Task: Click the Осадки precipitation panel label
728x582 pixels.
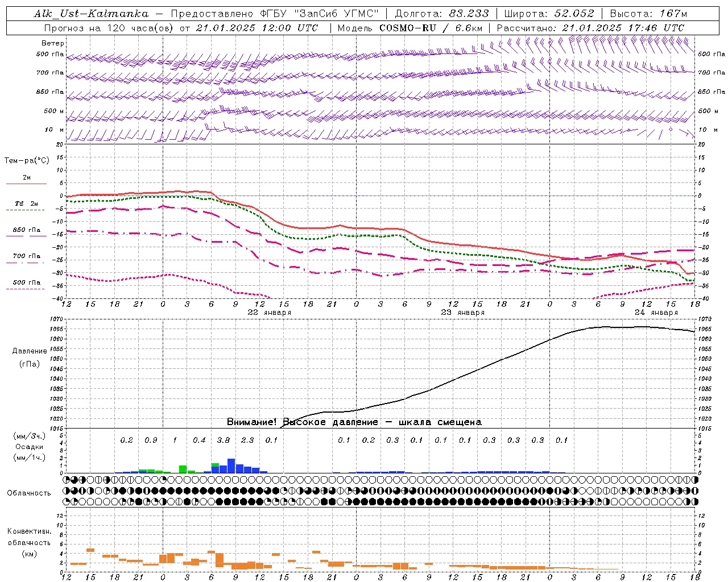Action: click(30, 447)
